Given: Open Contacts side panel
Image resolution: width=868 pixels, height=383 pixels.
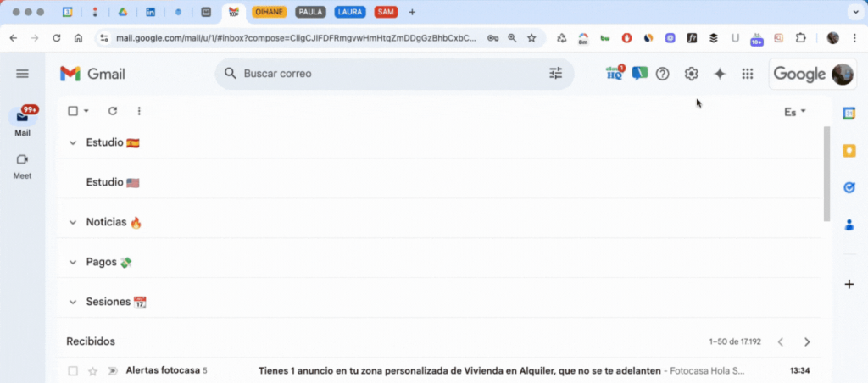Looking at the screenshot, I should coord(849,225).
